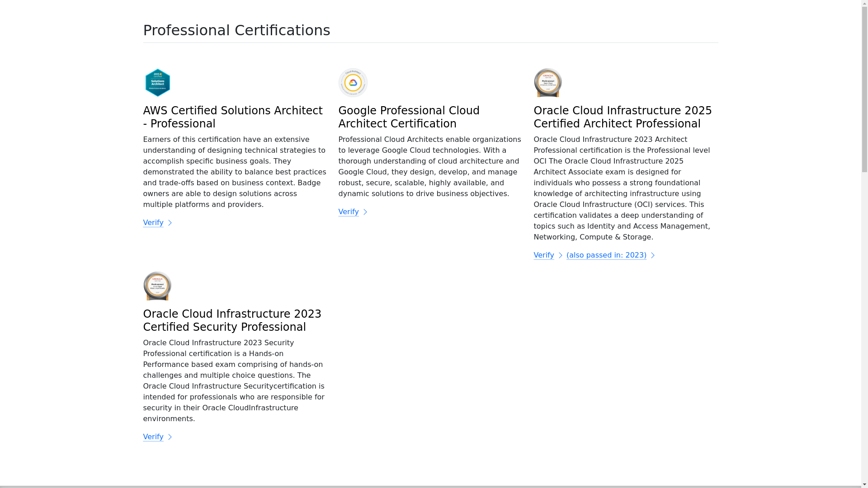Select 'Oracle Cloud Infrastructure 2023 Certified Security Professional' title
868x488 pixels.
[232, 320]
